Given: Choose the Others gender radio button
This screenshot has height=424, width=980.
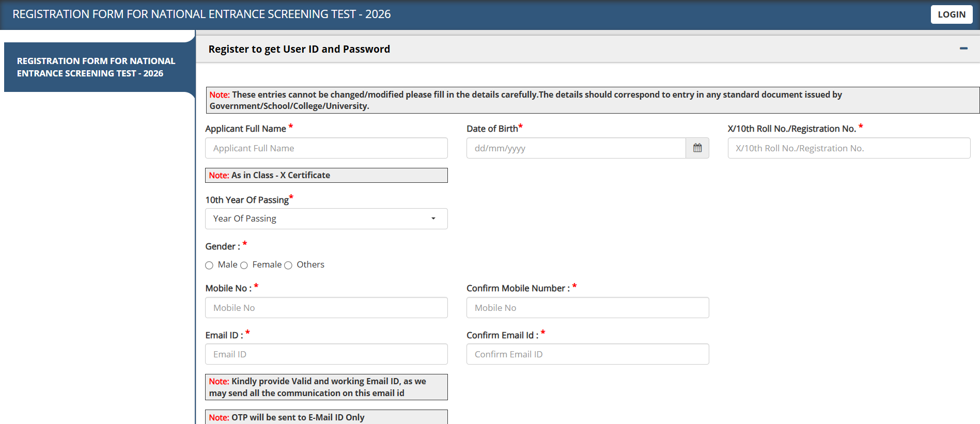Looking at the screenshot, I should coord(288,265).
